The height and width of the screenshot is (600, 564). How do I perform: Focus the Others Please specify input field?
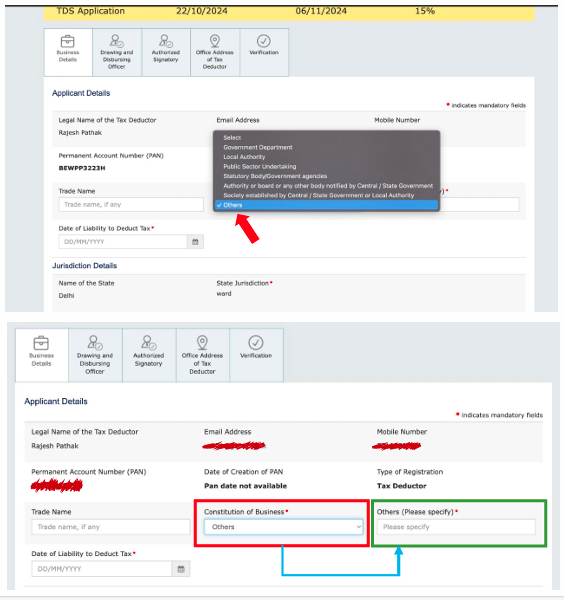(x=456, y=527)
